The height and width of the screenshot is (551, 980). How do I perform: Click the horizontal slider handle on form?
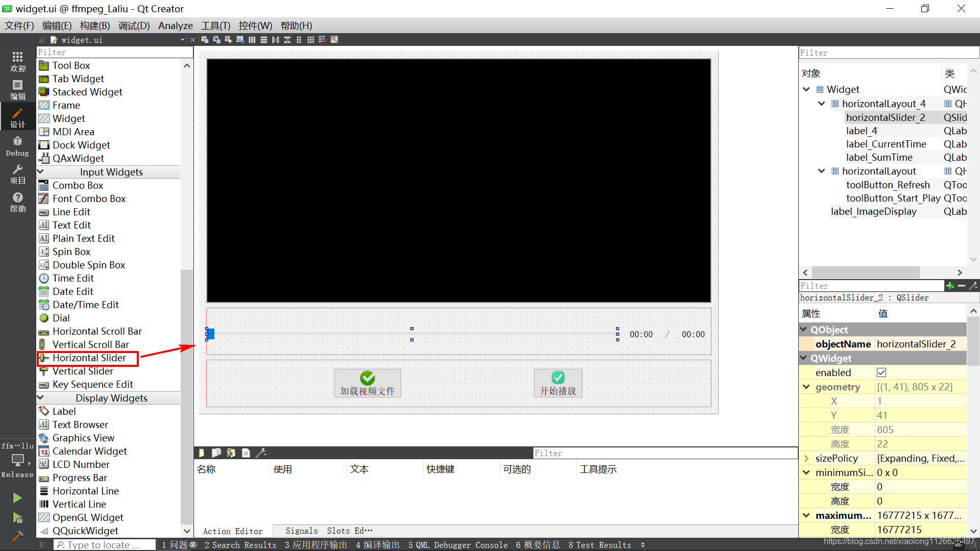(x=210, y=334)
